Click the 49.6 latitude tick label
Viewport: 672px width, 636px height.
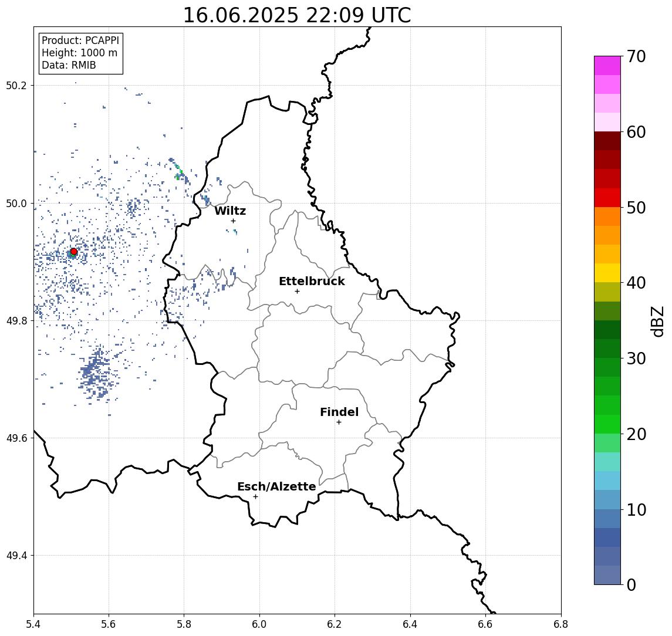pyautogui.click(x=16, y=438)
